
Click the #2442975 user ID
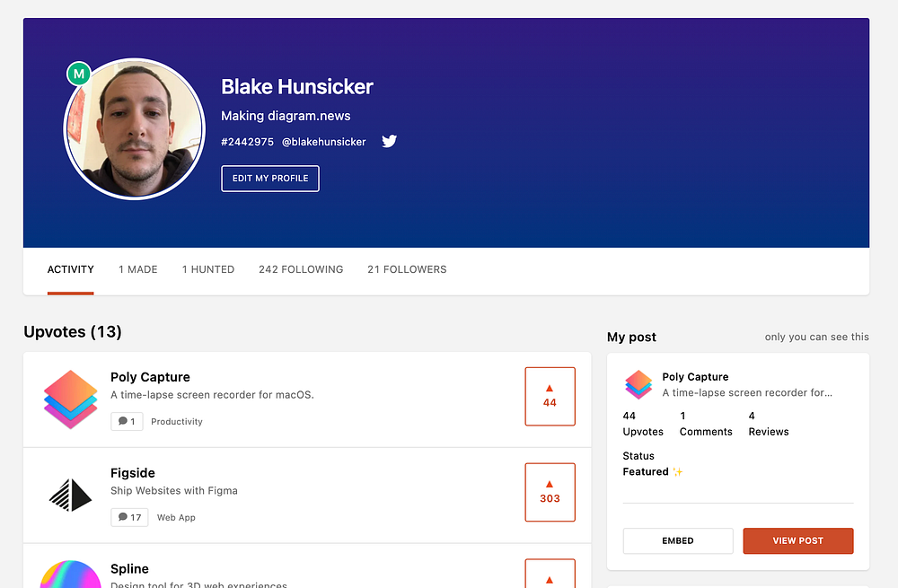point(248,142)
